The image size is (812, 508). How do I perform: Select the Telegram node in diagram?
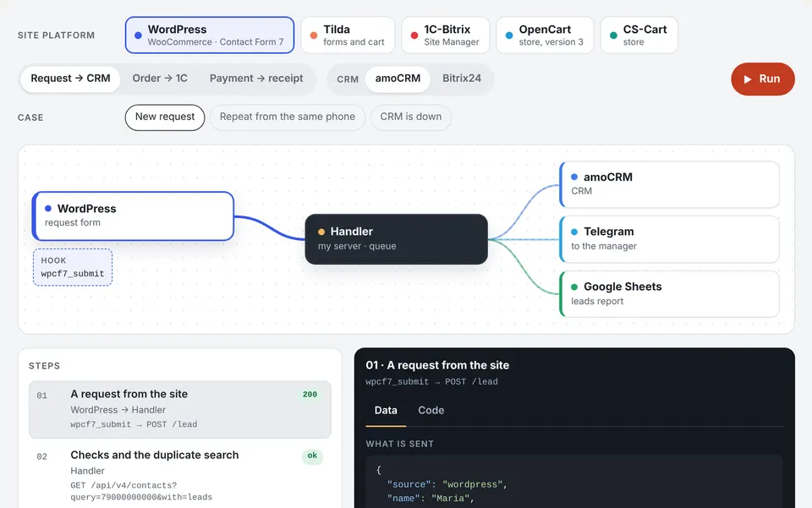[669, 239]
